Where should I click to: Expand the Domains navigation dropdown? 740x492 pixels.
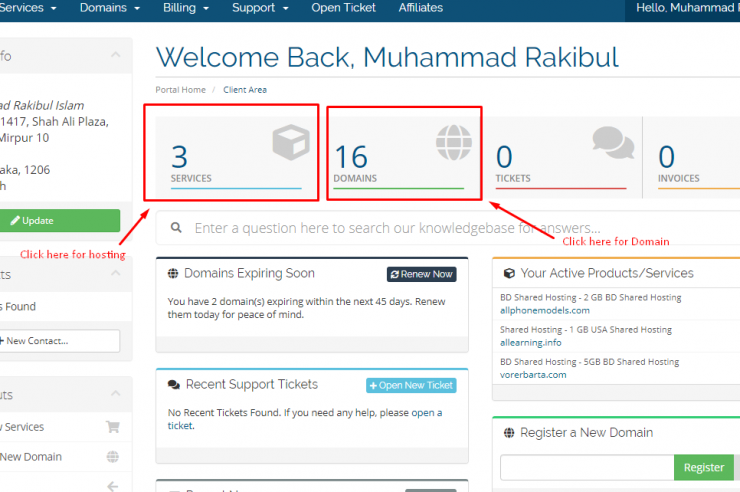coord(110,8)
